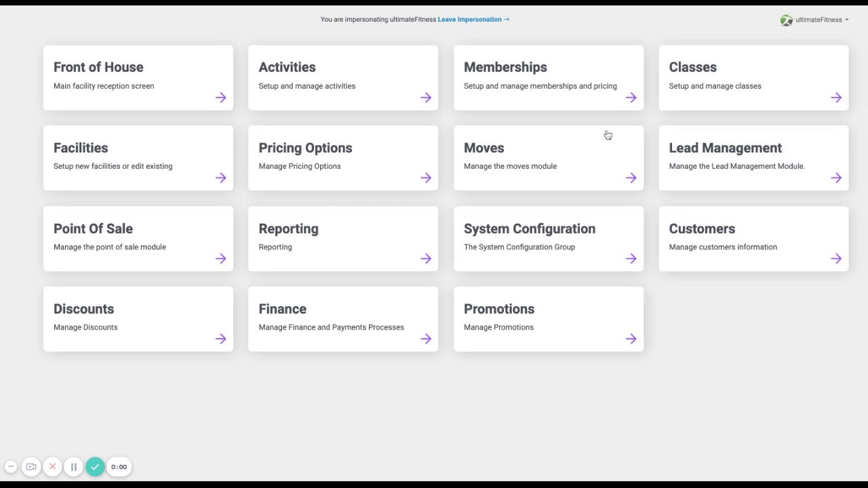
Task: Click the arrow icon on Front of House card
Action: pyautogui.click(x=220, y=98)
